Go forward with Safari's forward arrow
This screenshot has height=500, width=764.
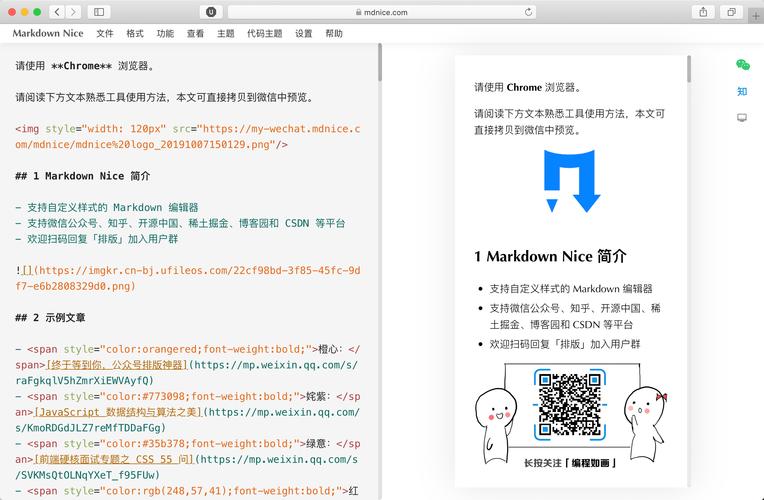pyautogui.click(x=73, y=12)
